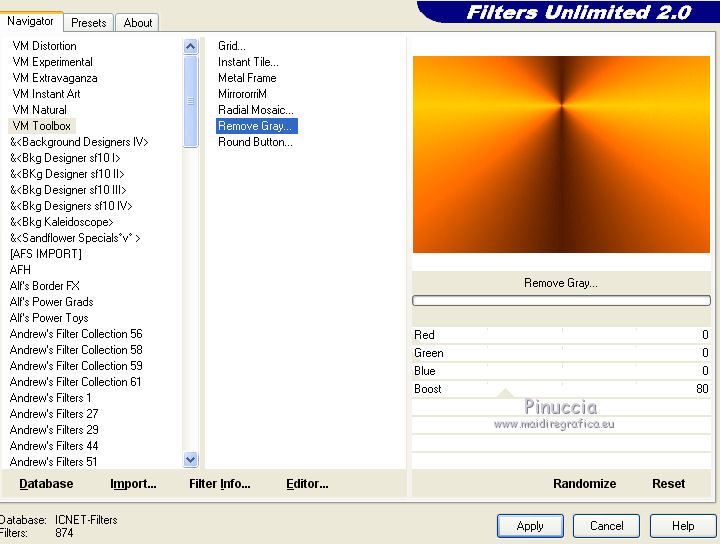Select the Metal Frame filter
Screen dimensions: 720x544
tap(247, 78)
